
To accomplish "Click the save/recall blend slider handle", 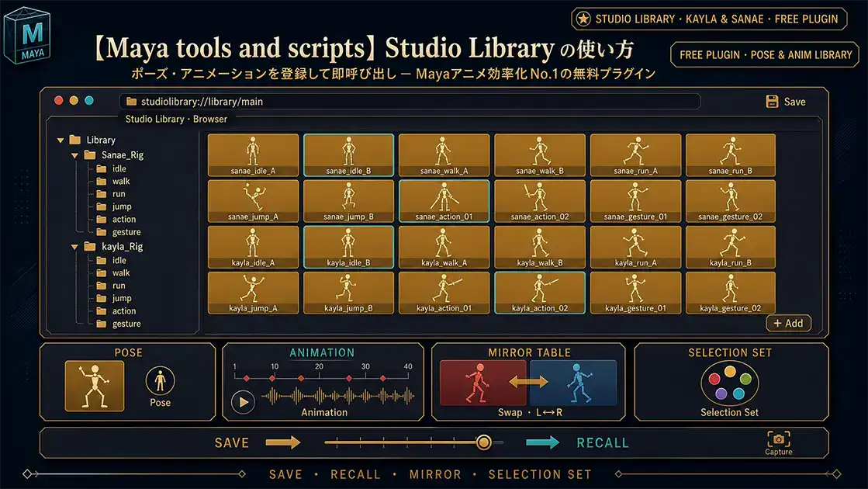I will point(484,442).
